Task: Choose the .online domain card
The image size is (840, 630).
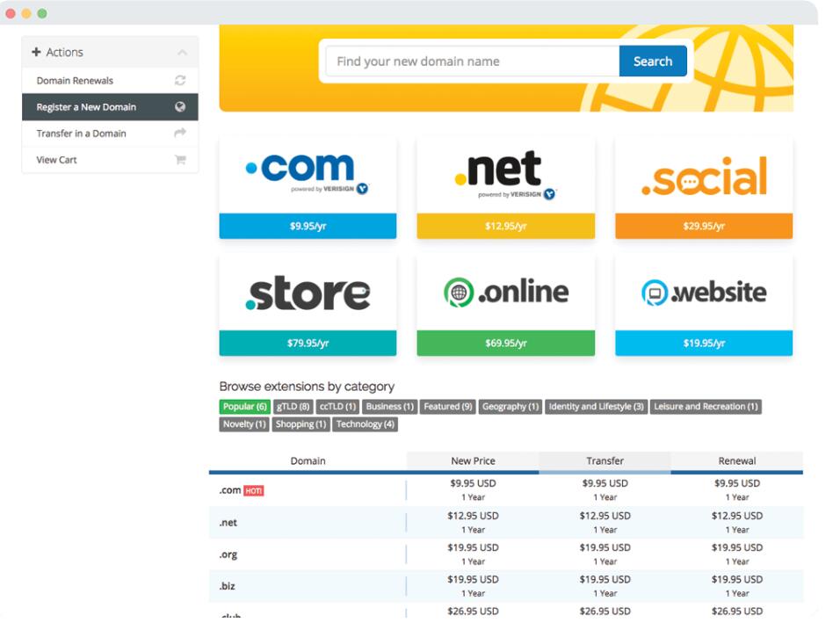Action: 506,305
